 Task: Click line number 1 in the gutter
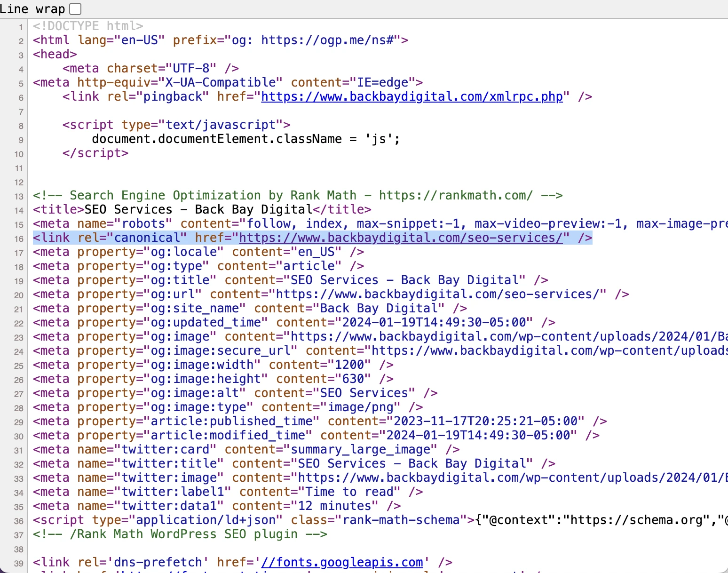(x=21, y=27)
